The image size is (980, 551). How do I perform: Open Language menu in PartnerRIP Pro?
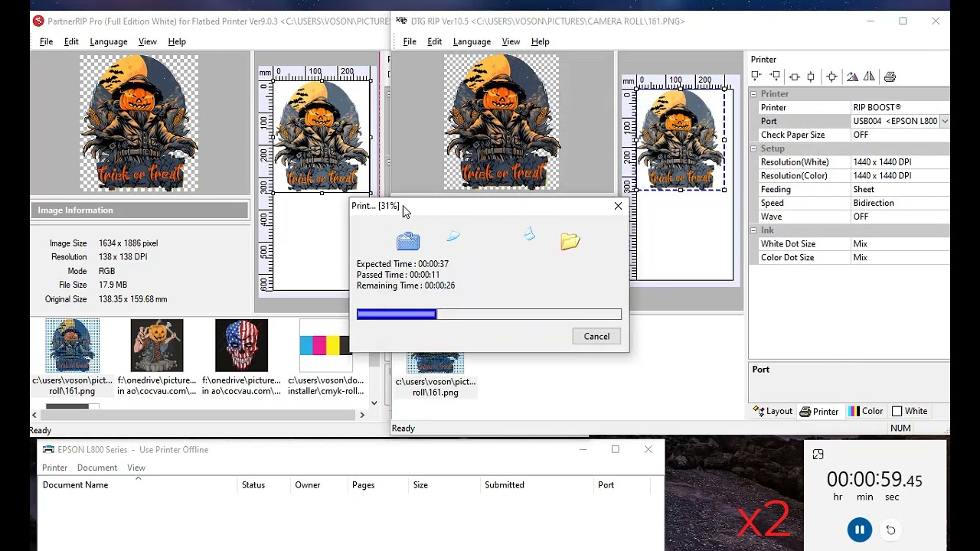pyautogui.click(x=109, y=41)
